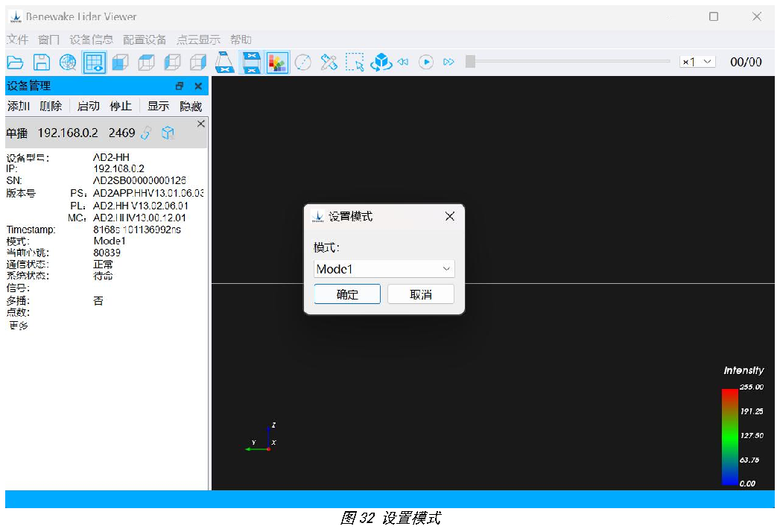Viewport: 780px width, 532px height.
Task: Open the ×1 playback speed dropdown
Action: pyautogui.click(x=697, y=62)
